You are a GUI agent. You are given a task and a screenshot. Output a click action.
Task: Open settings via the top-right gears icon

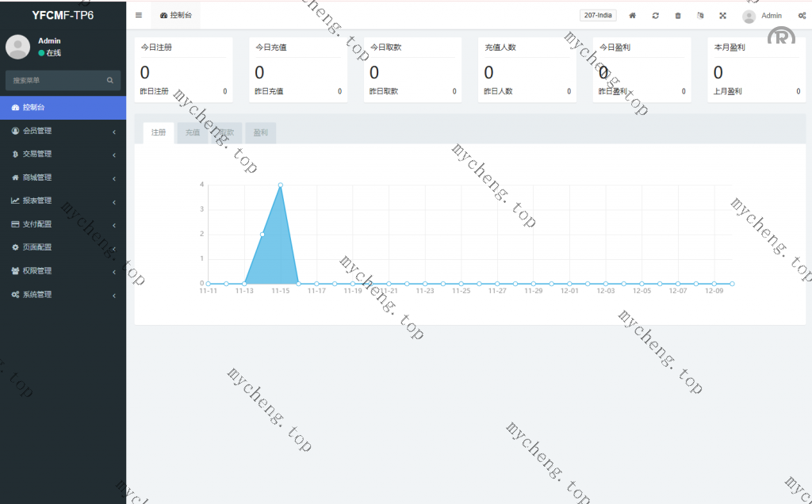(802, 15)
